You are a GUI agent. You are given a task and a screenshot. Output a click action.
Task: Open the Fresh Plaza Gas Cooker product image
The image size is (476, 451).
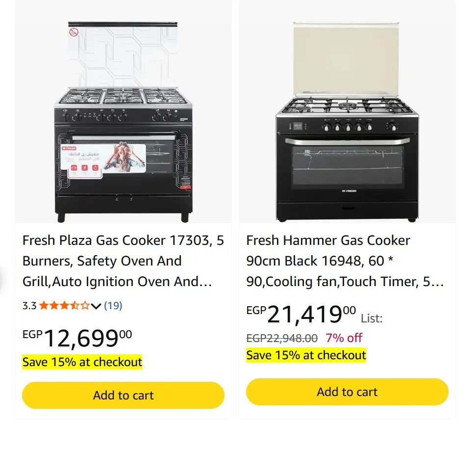123,122
